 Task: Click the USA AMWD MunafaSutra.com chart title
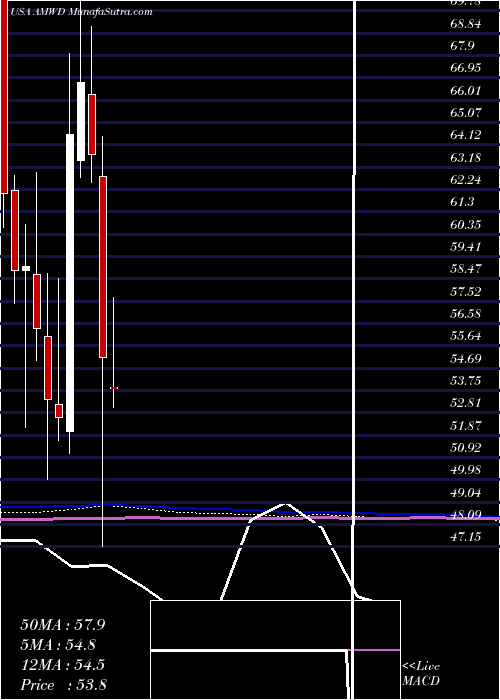[x=80, y=12]
